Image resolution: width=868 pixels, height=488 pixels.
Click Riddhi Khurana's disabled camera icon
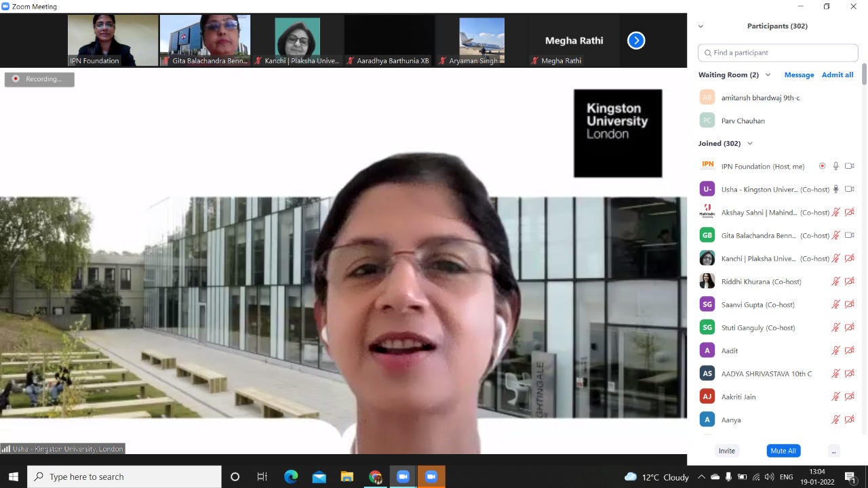(849, 281)
